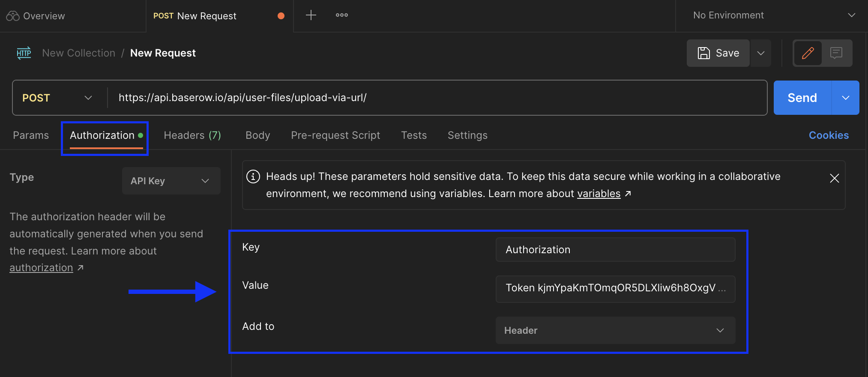Switch to edit mode pencil icon
This screenshot has height=377, width=868.
coord(808,53)
